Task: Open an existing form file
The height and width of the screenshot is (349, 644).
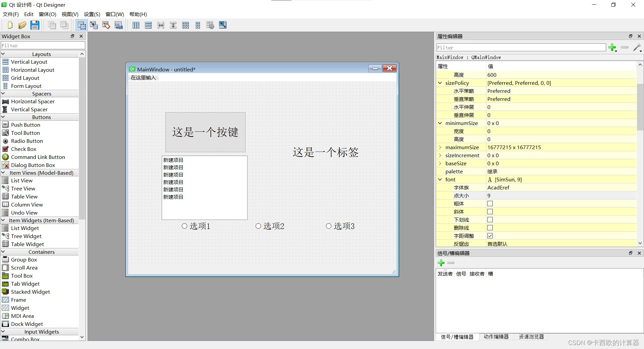Action: tap(22, 25)
